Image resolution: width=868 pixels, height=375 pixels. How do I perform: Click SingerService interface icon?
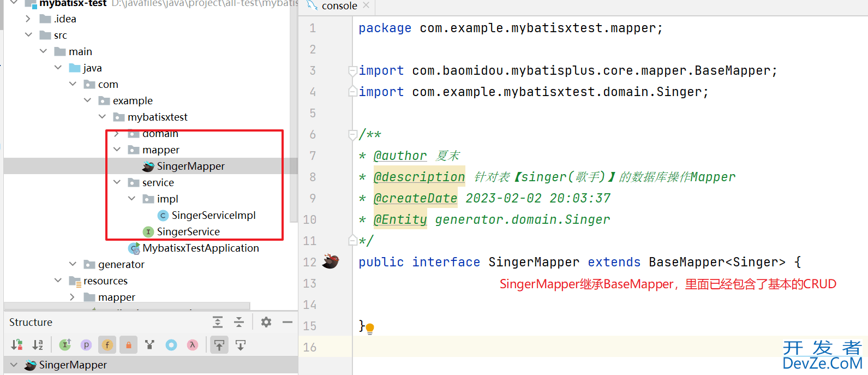click(148, 232)
